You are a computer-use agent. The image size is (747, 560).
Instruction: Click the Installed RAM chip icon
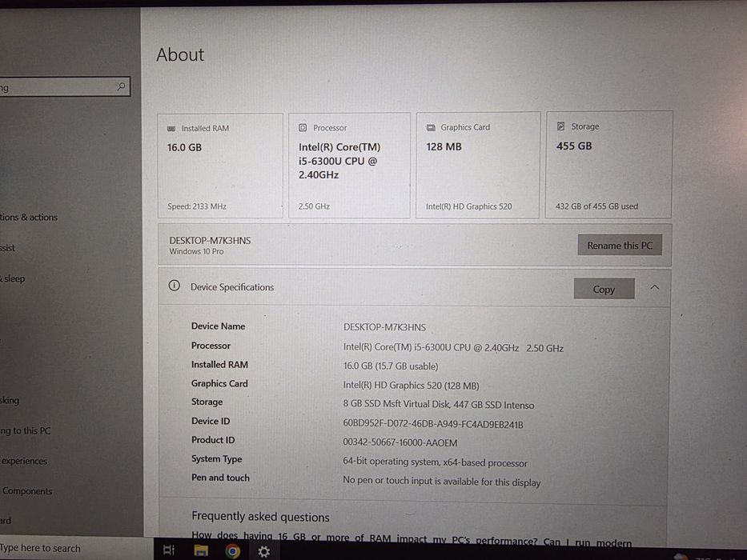[171, 129]
